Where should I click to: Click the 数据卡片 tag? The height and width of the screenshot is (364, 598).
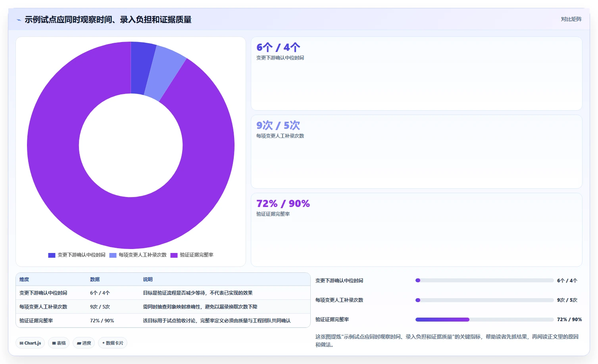point(113,343)
